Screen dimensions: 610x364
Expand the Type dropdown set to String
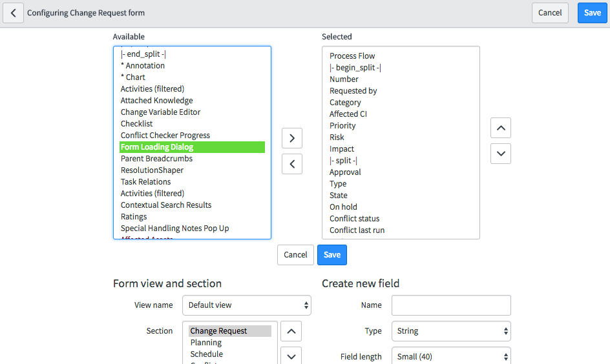451,331
